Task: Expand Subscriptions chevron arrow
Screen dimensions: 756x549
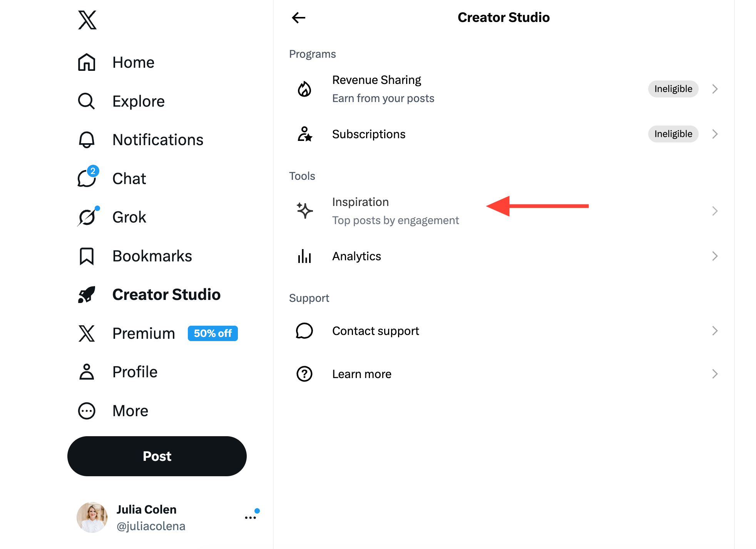Action: (714, 134)
